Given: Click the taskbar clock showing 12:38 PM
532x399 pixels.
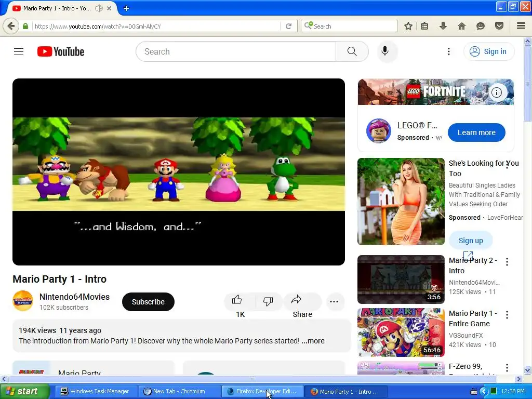Looking at the screenshot, I should [x=513, y=392].
